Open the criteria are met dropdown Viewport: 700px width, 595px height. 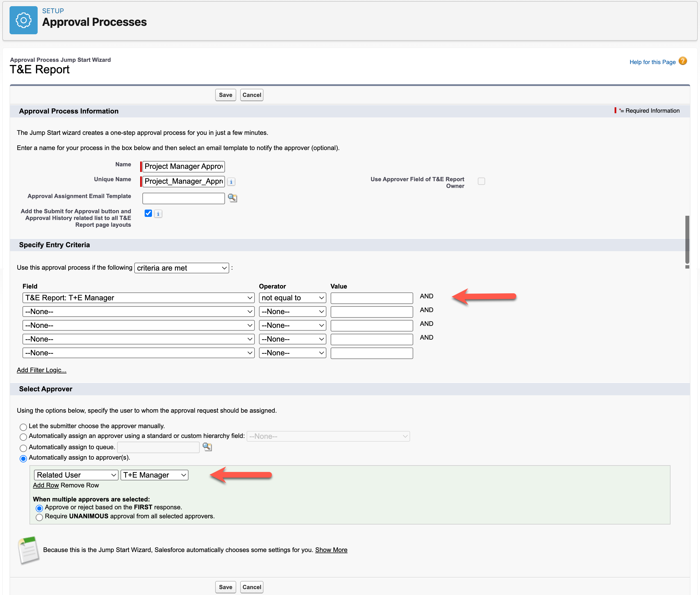coord(181,268)
